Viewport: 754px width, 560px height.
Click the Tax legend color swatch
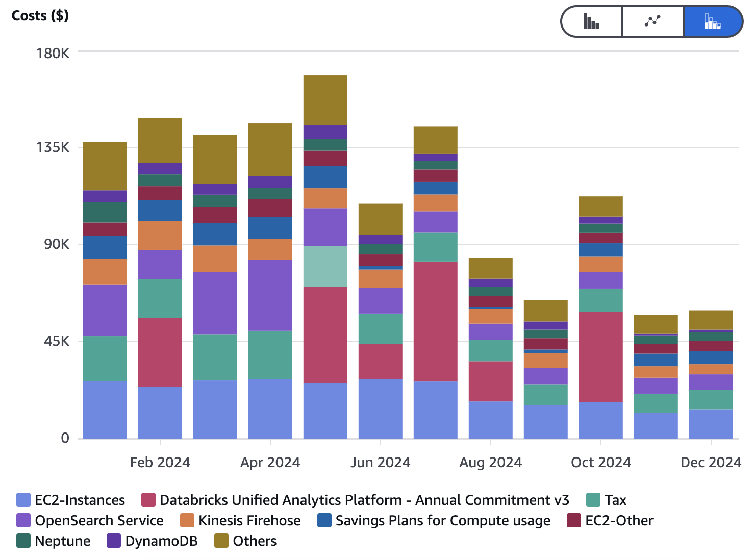(x=593, y=500)
